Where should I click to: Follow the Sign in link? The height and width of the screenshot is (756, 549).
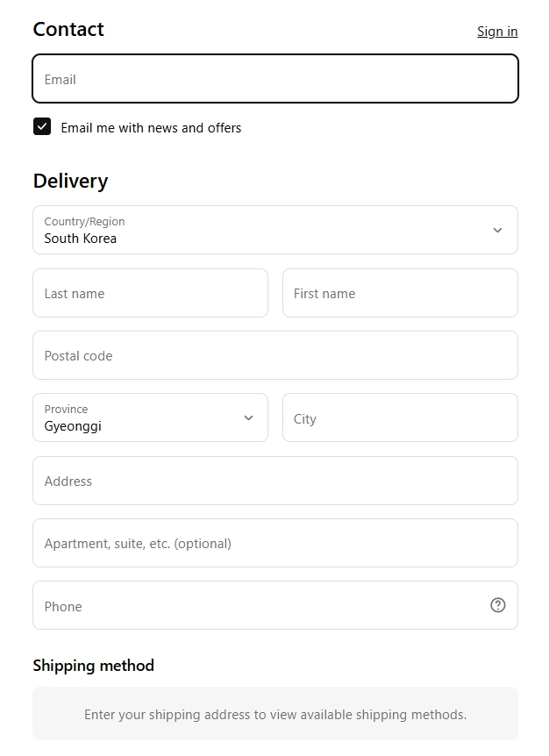point(497,32)
